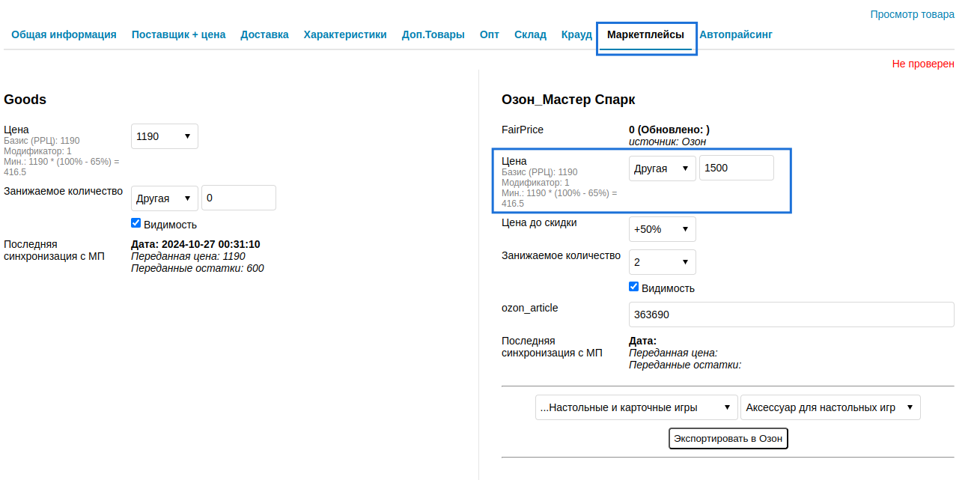Open the Доставка tab
The width and height of the screenshot is (980, 480).
(x=264, y=34)
